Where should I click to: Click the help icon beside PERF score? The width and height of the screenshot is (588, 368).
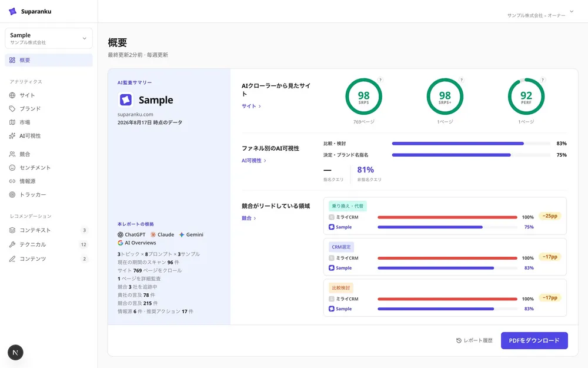[x=543, y=80]
